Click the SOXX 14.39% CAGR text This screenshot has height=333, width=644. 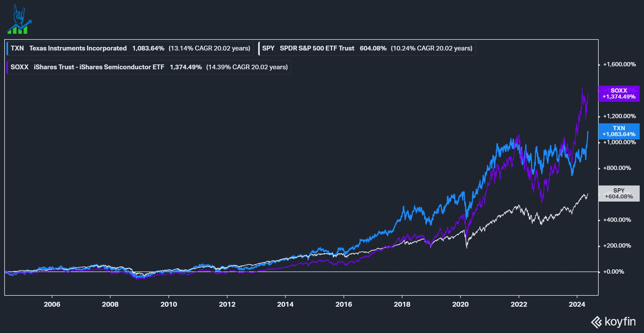247,67
